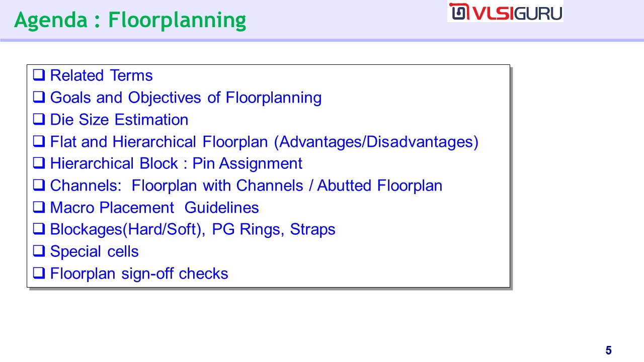Click the Die Size Estimation text
Screen dimensions: 644x362
point(119,120)
